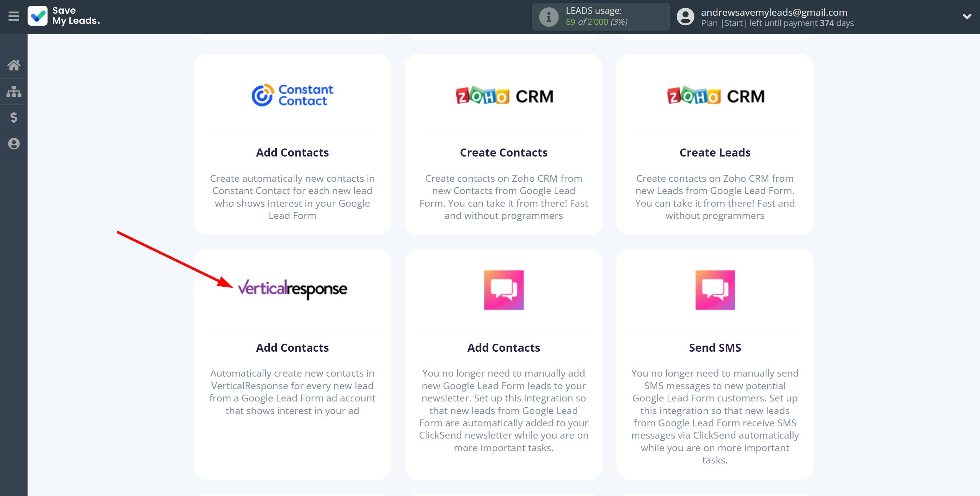Image resolution: width=980 pixels, height=496 pixels.
Task: Click the Constant Contact logo
Action: tap(292, 95)
